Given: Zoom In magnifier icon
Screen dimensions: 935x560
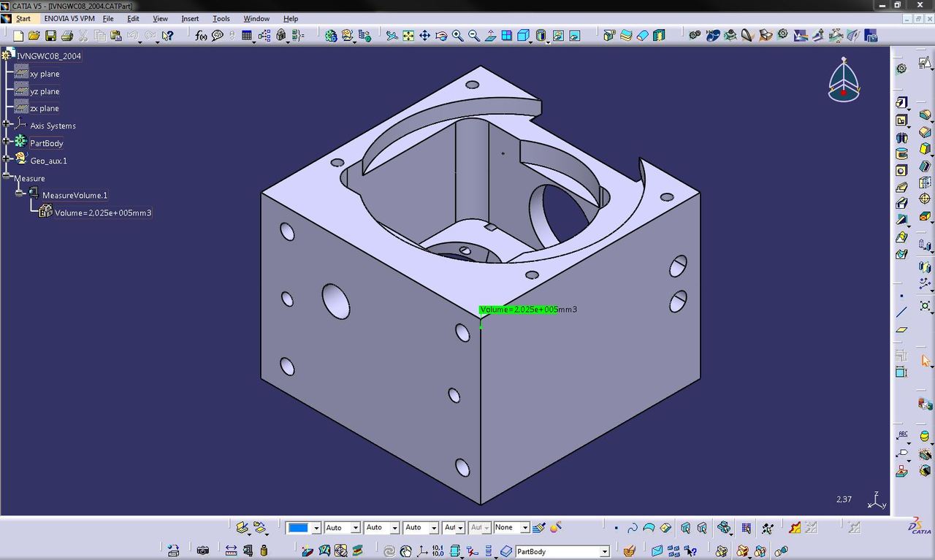Looking at the screenshot, I should click(458, 35).
